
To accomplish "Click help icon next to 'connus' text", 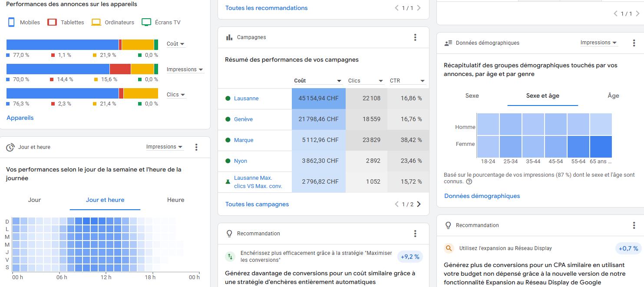I will click(x=469, y=181).
